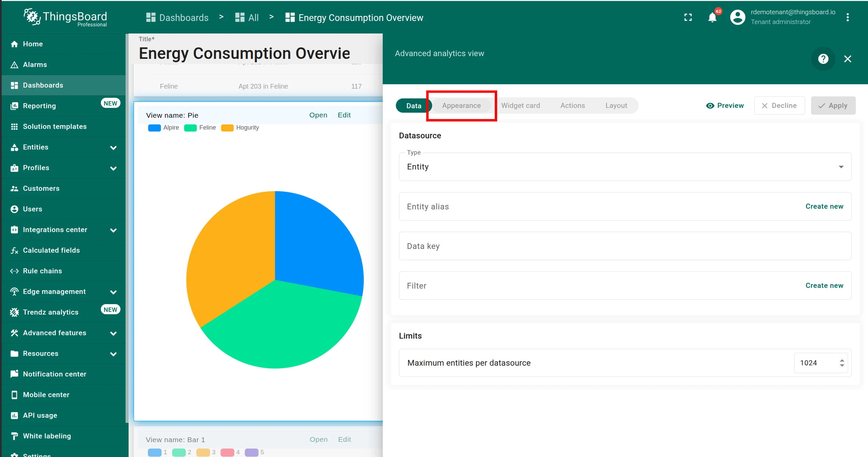Click the Entity alias input field
The height and width of the screenshot is (457, 868).
tap(625, 206)
